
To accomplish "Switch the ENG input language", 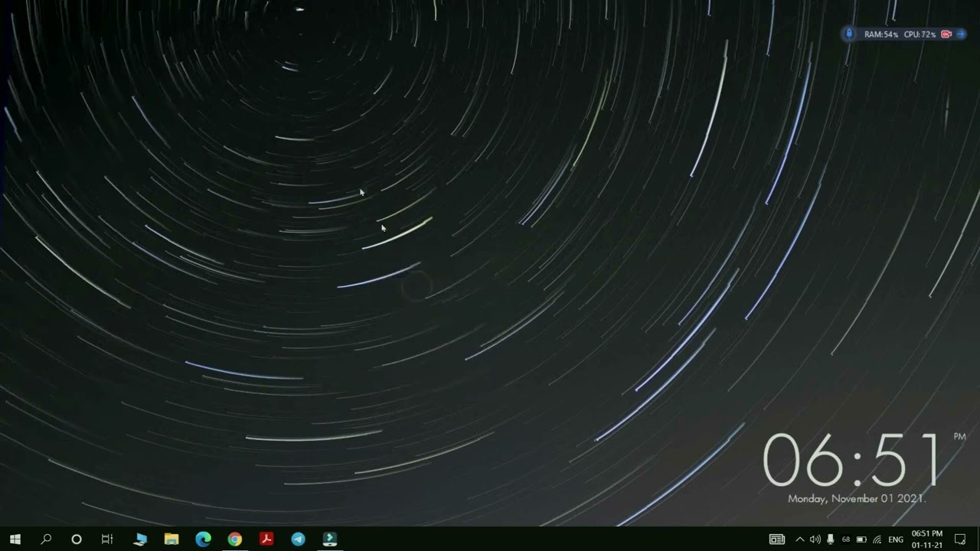I will tap(896, 540).
